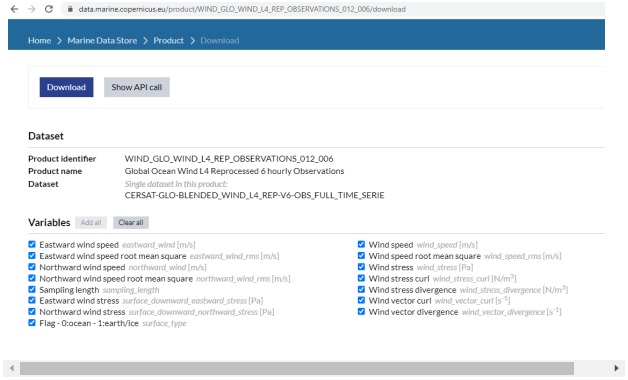Open the Product breadcrumb link
Image resolution: width=628 pixels, height=380 pixels.
tap(168, 40)
